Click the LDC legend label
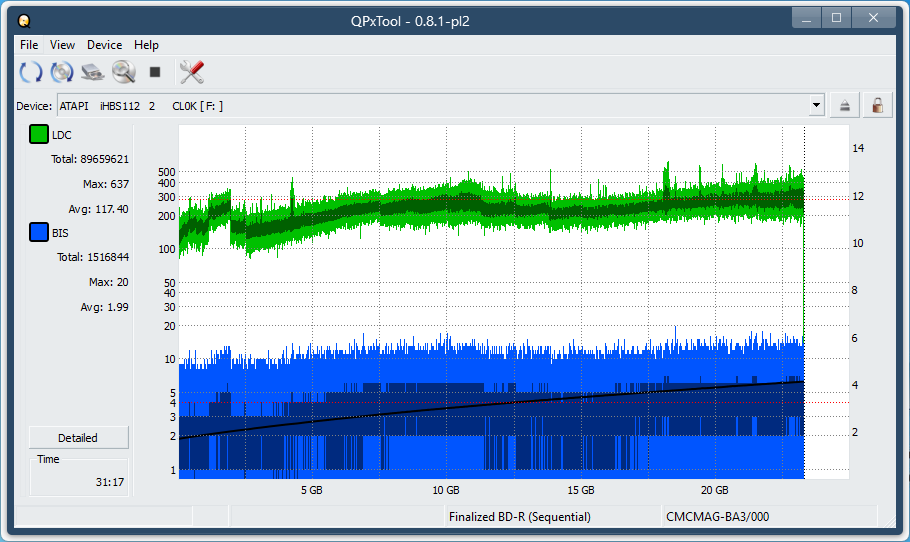The height and width of the screenshot is (542, 910). (x=62, y=135)
